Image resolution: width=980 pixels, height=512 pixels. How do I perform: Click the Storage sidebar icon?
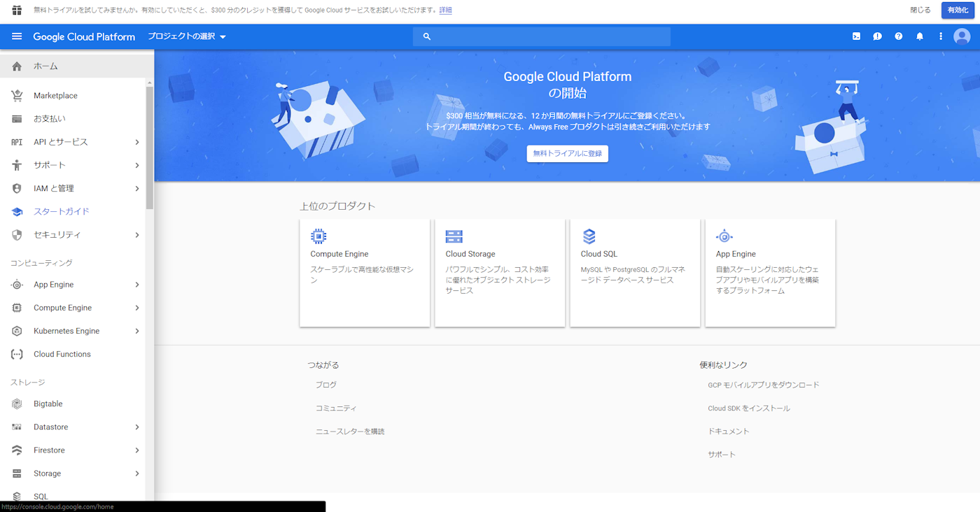(x=17, y=474)
